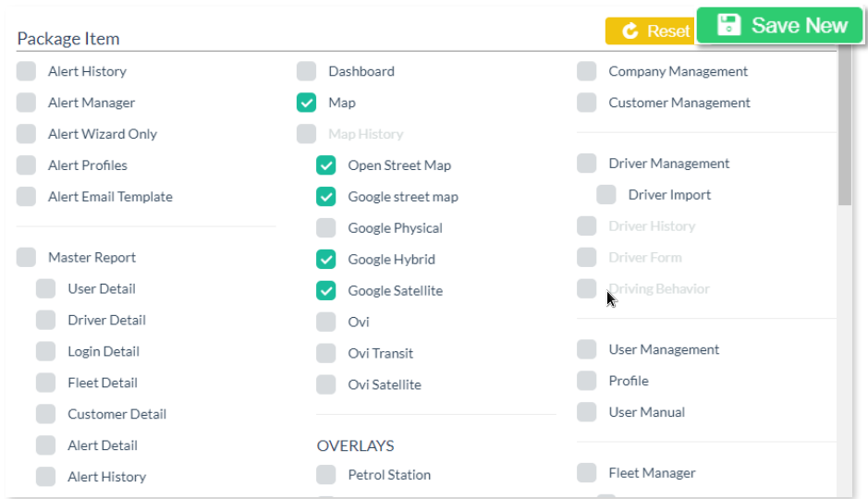The image size is (868, 499).
Task: Check the Alert Manager box
Action: [27, 103]
